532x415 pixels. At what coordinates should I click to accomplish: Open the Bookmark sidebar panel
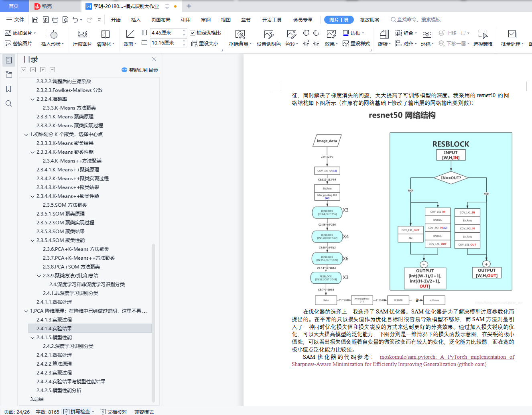[x=9, y=89]
